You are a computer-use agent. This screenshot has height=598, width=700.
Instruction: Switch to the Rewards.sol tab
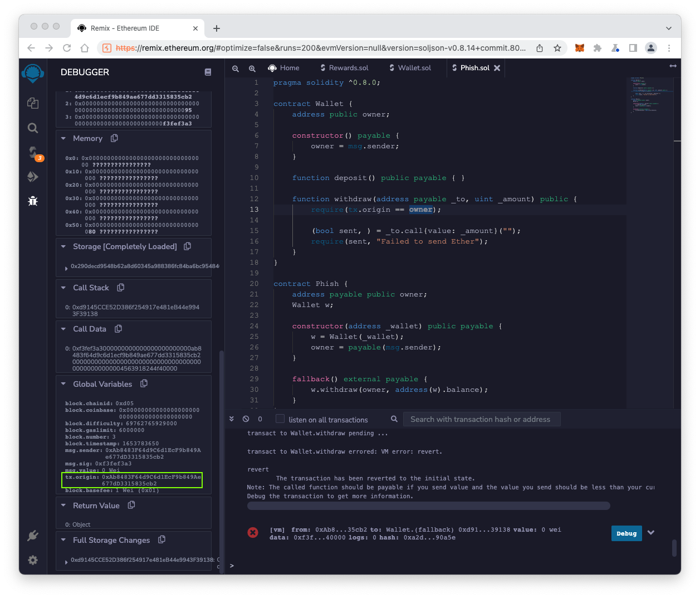(x=344, y=68)
